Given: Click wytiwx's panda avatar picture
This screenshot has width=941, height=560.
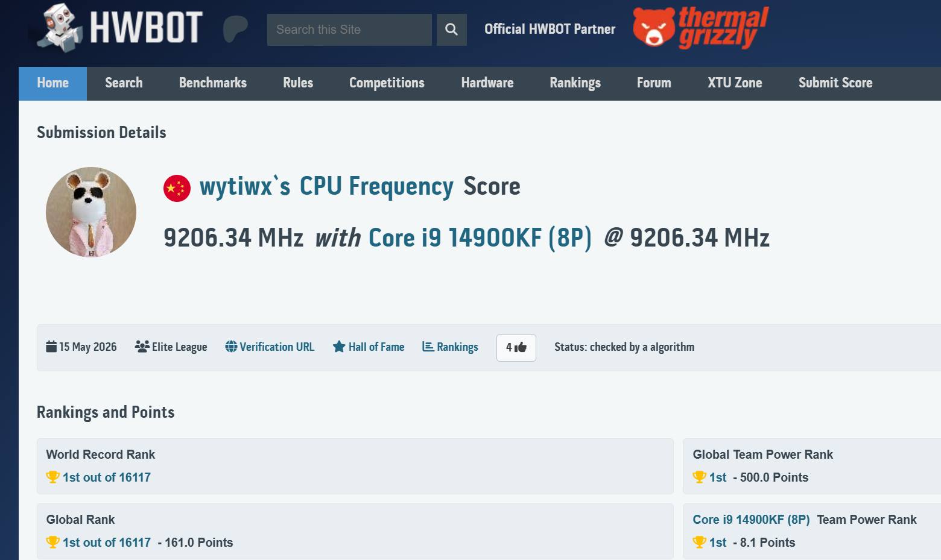Looking at the screenshot, I should click(91, 212).
